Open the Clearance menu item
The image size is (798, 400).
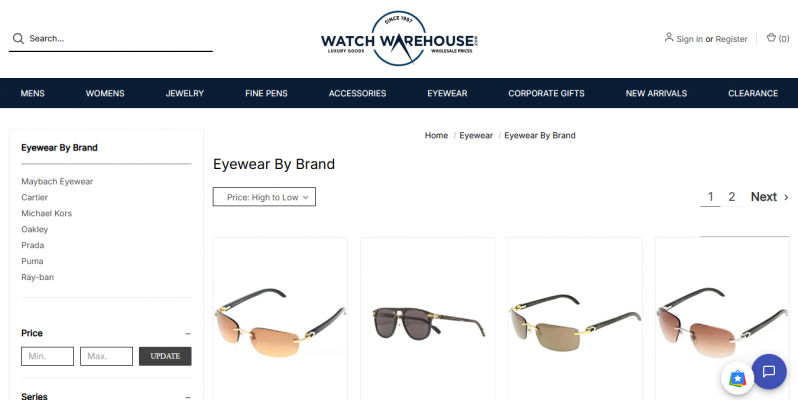coord(753,93)
